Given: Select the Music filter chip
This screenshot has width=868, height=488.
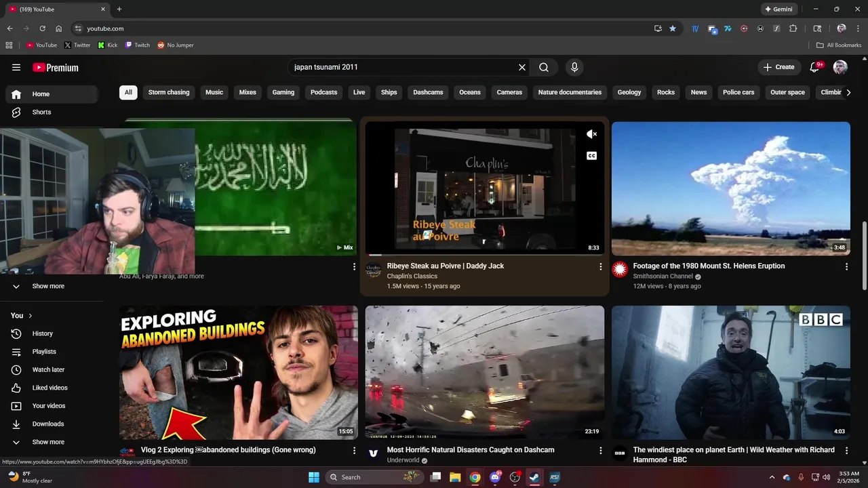Looking at the screenshot, I should [214, 92].
